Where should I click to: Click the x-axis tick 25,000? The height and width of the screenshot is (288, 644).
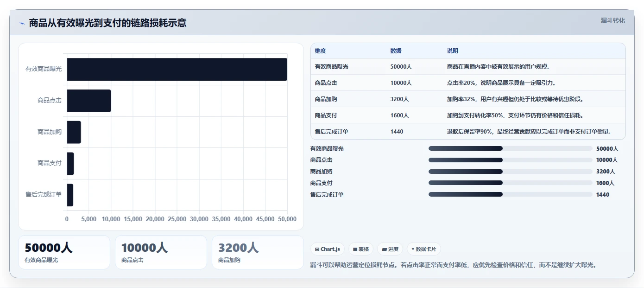coord(177,219)
